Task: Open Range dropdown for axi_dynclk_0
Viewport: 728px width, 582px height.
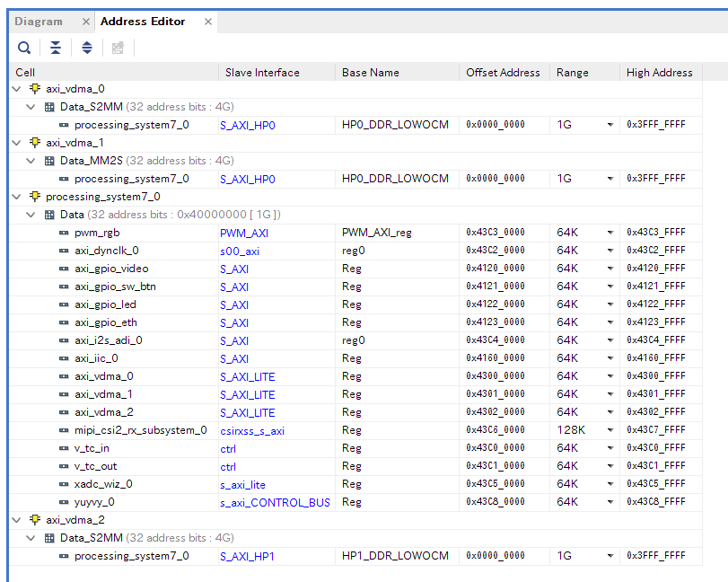Action: coord(610,251)
